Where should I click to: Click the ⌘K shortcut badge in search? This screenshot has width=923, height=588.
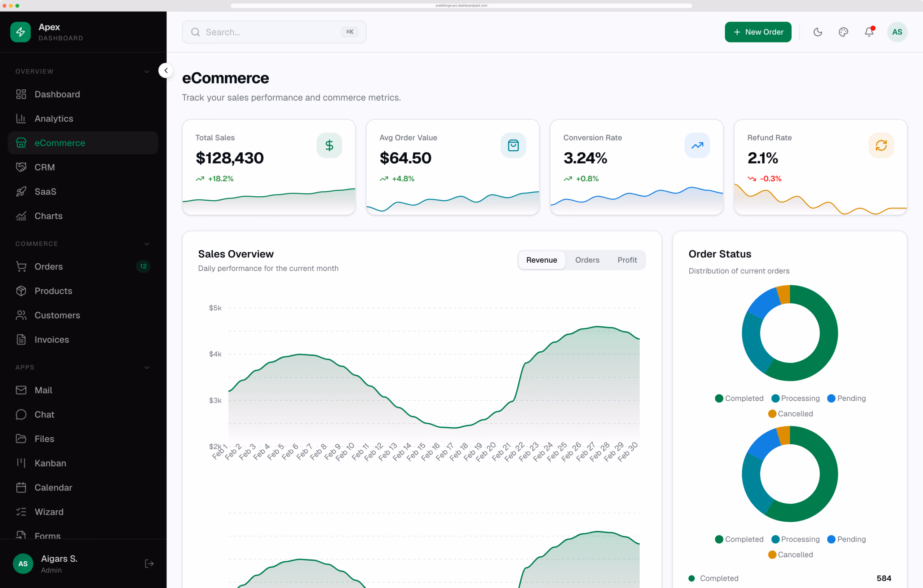point(350,32)
